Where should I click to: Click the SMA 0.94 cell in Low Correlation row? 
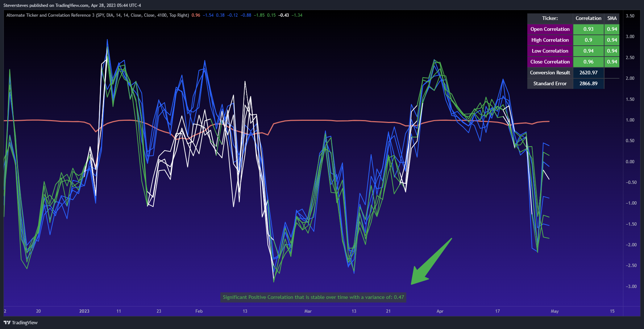tap(612, 51)
